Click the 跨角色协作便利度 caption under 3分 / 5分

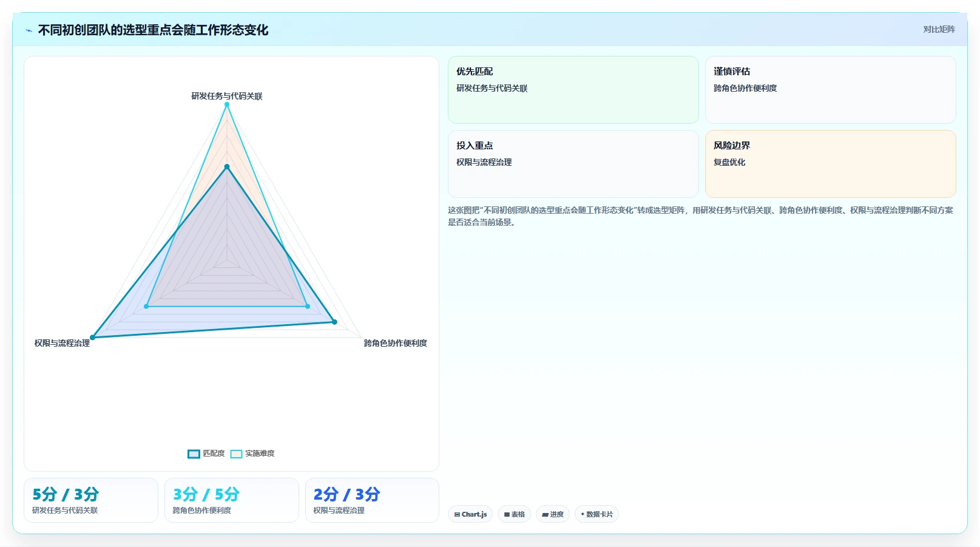[x=202, y=511]
